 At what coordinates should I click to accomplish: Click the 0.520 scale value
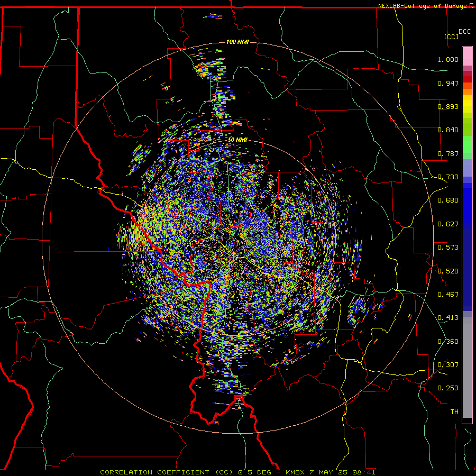point(448,271)
